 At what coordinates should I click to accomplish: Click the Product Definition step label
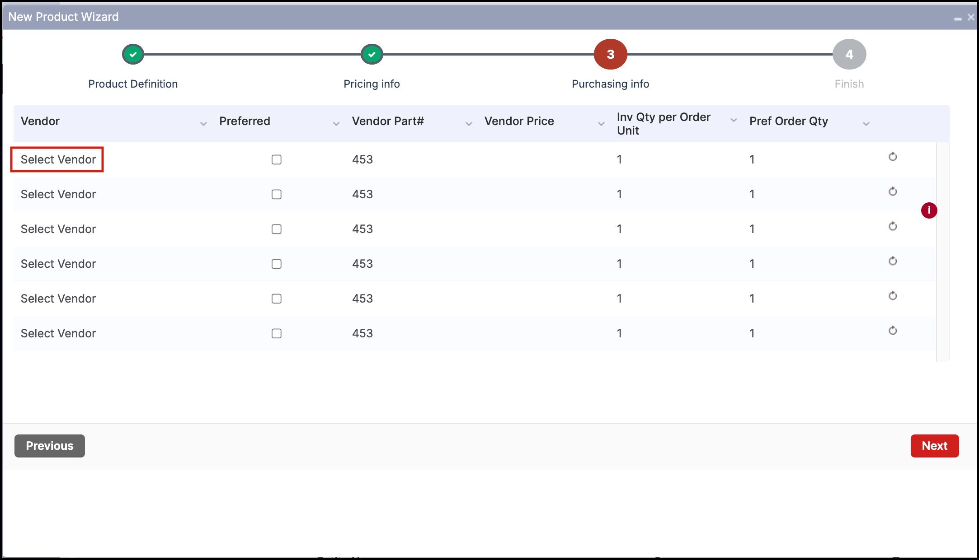tap(133, 84)
